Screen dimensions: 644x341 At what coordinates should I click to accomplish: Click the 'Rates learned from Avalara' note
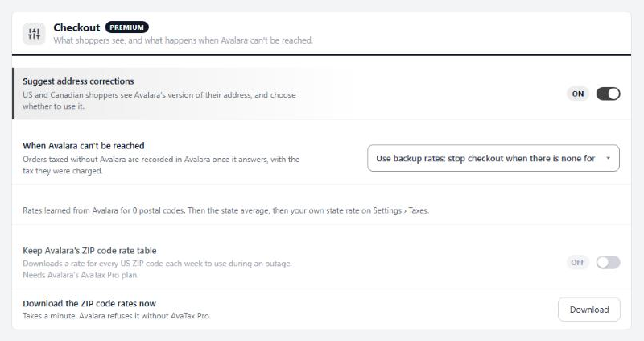click(225, 210)
